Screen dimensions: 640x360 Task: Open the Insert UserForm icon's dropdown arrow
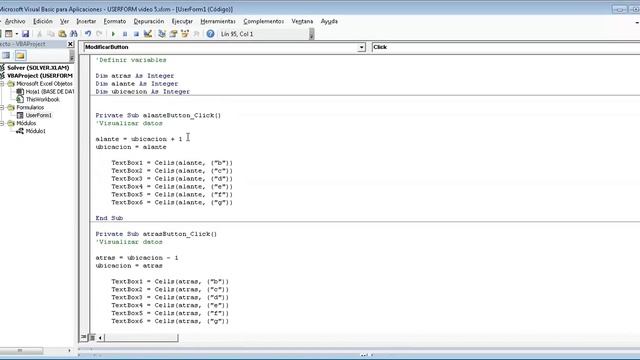point(16,34)
